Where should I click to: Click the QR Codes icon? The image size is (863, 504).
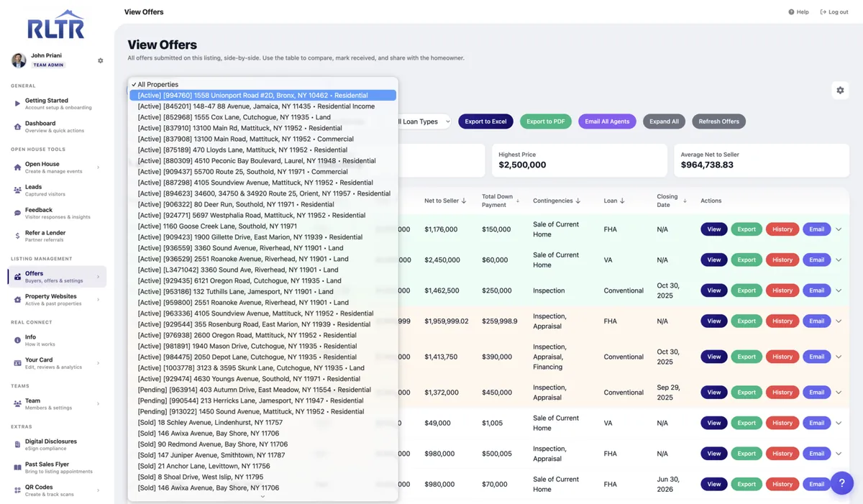[17, 490]
